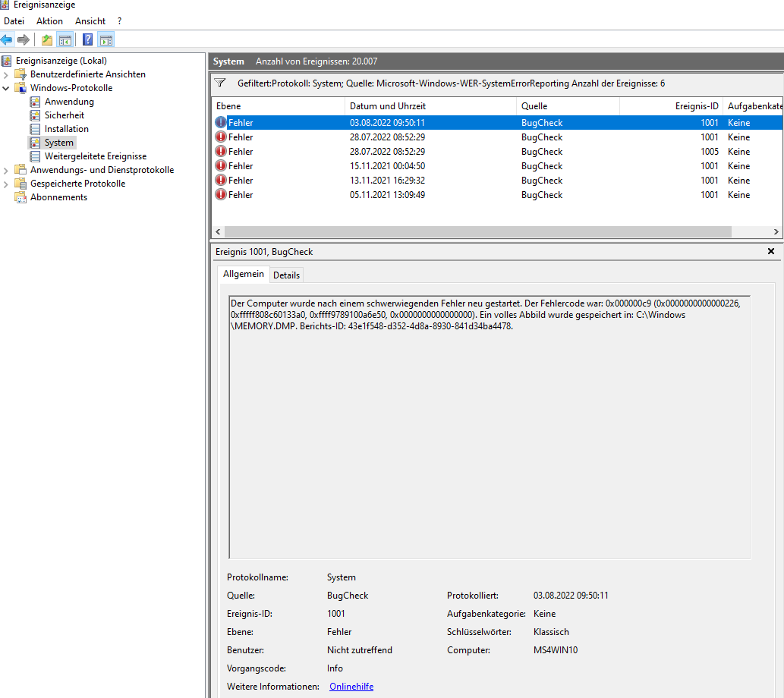Toggle the console tree pane toolbar icon

pyautogui.click(x=65, y=39)
